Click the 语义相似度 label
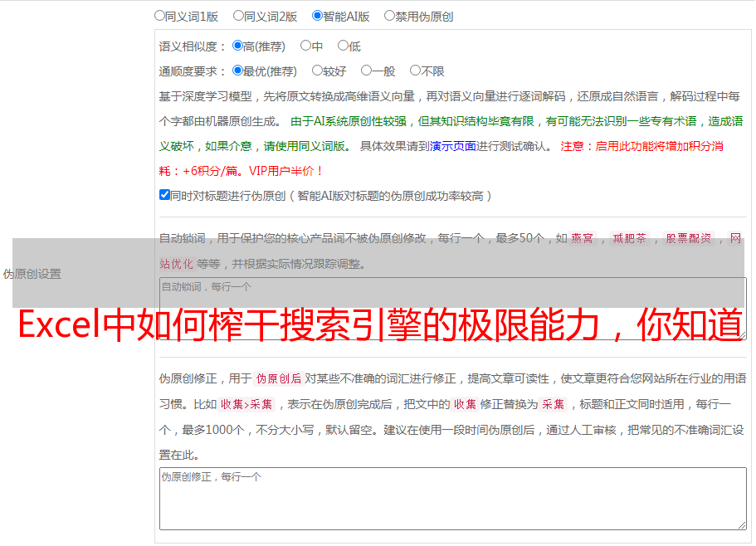756x546 pixels. click(193, 46)
